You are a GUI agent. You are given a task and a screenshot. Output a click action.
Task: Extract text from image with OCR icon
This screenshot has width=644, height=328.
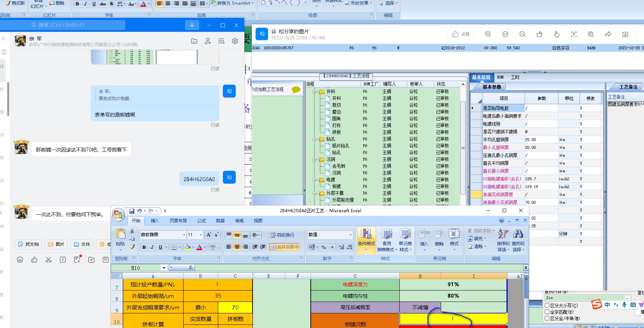[574, 34]
